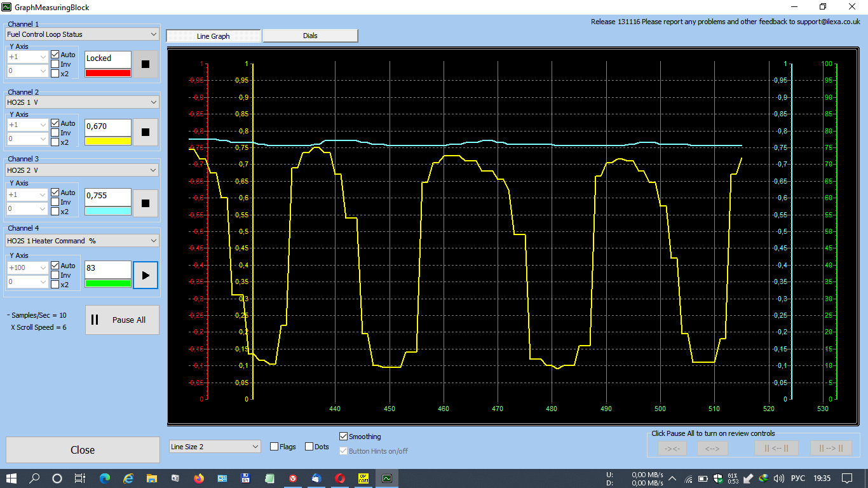Toggle Channel 4 Auto checkbox
This screenshot has height=488, width=868.
(55, 266)
